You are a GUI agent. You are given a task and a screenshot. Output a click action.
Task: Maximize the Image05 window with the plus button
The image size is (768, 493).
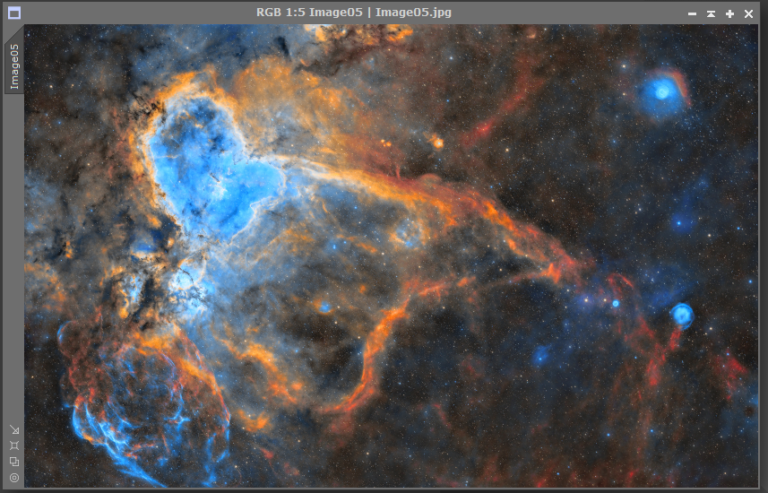click(x=730, y=14)
